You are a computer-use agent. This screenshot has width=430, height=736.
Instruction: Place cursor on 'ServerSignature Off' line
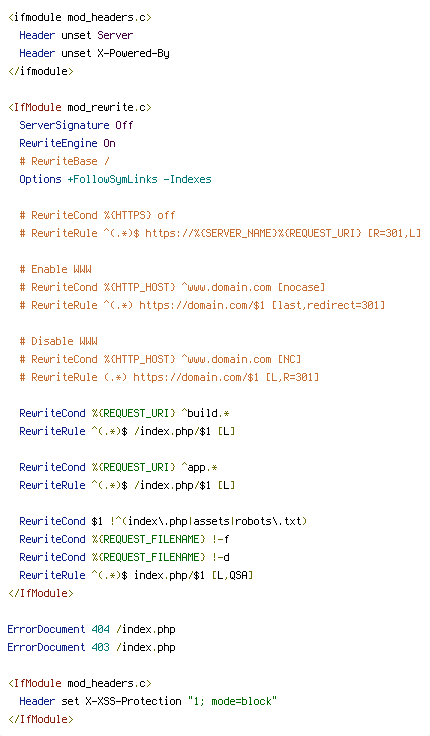pos(76,125)
